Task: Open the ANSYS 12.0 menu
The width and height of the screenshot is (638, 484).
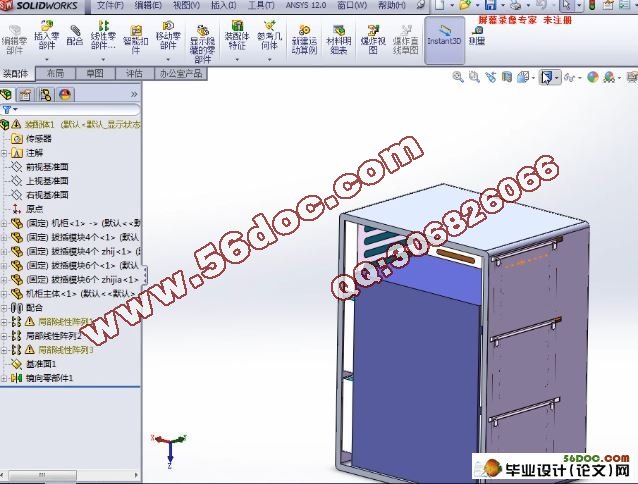Action: click(x=306, y=5)
